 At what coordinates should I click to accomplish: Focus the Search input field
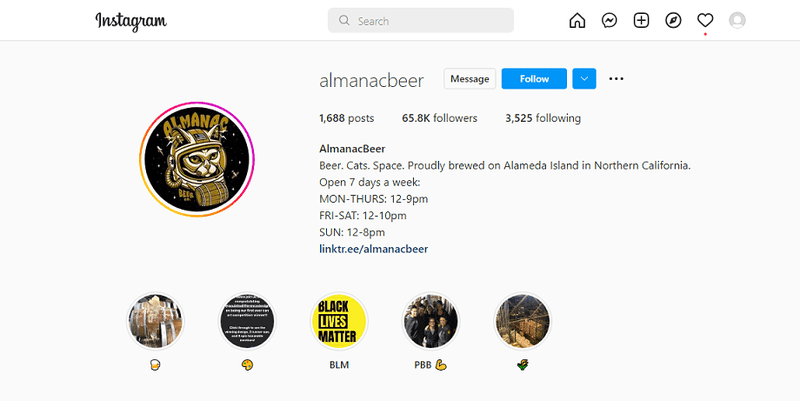421,20
